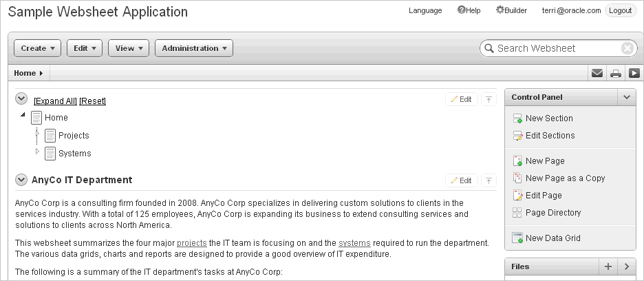Image resolution: width=644 pixels, height=281 pixels.
Task: Expand the Systems tree node
Action: tap(38, 151)
